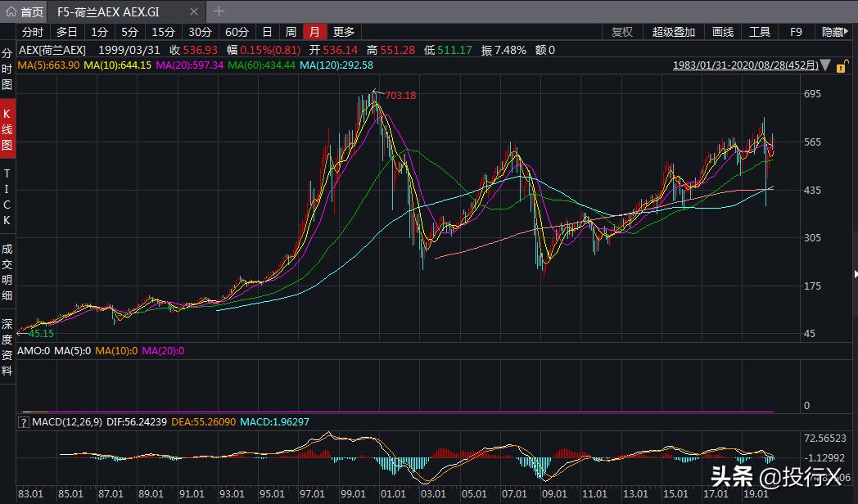Click the 703.18 peak price marker
The height and width of the screenshot is (504, 858).
[400, 95]
